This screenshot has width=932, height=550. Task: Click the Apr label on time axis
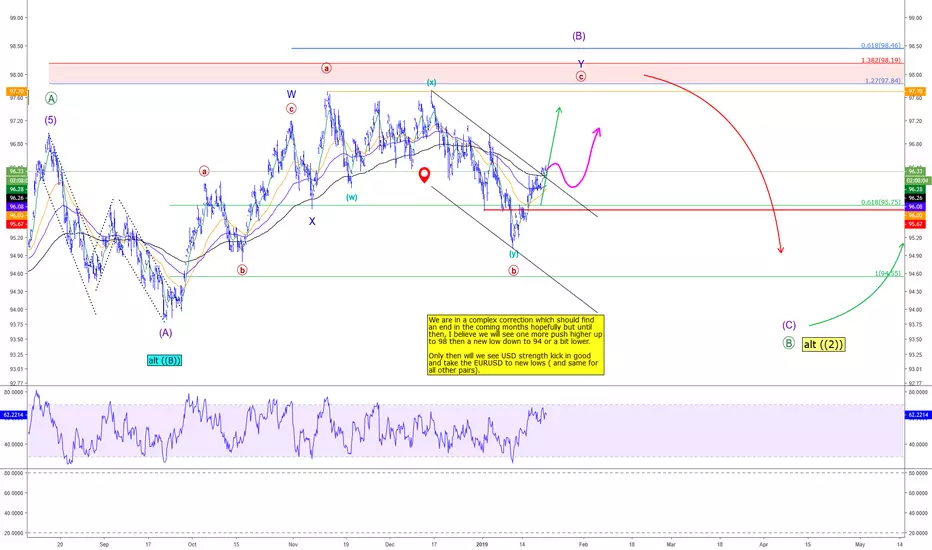pos(763,544)
